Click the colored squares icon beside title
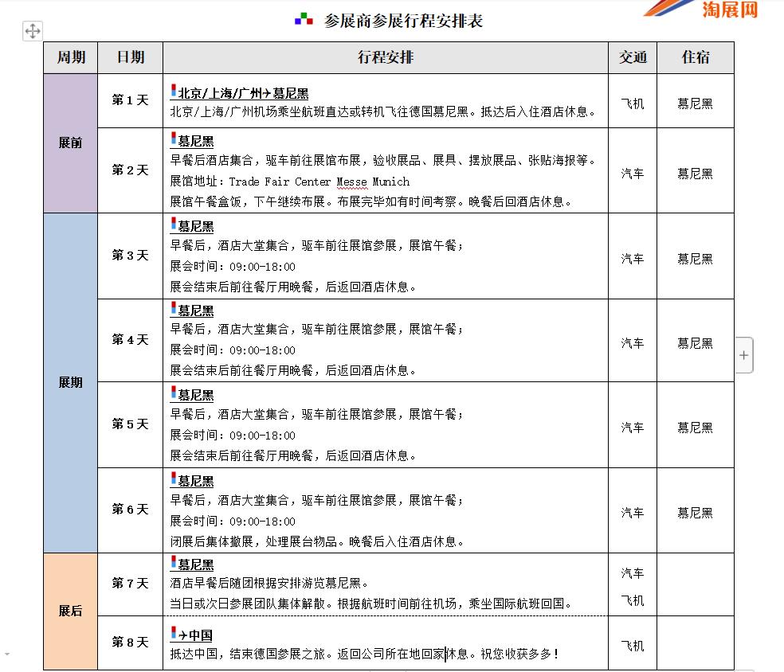This screenshot has height=672, width=784. 304,20
